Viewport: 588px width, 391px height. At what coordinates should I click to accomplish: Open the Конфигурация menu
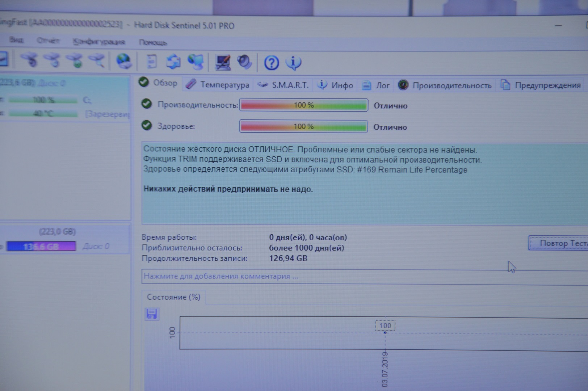point(98,42)
